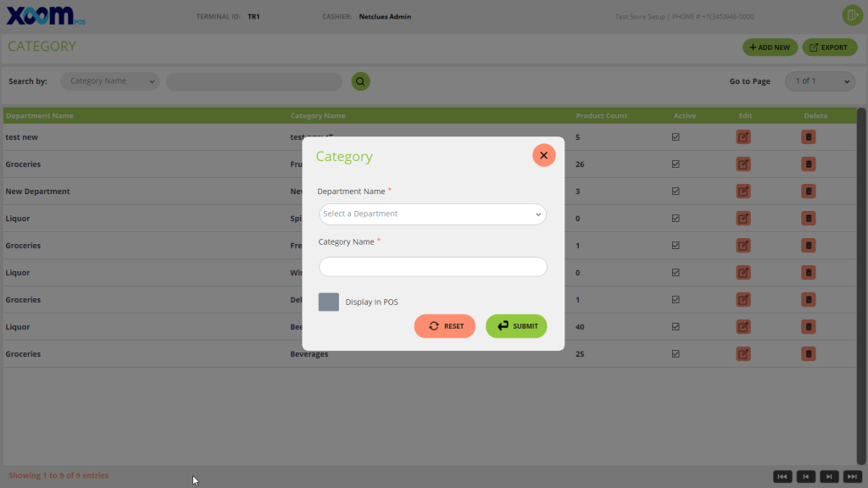Click delete trash icon for Beverages row
Image resolution: width=868 pixels, height=488 pixels.
(809, 354)
